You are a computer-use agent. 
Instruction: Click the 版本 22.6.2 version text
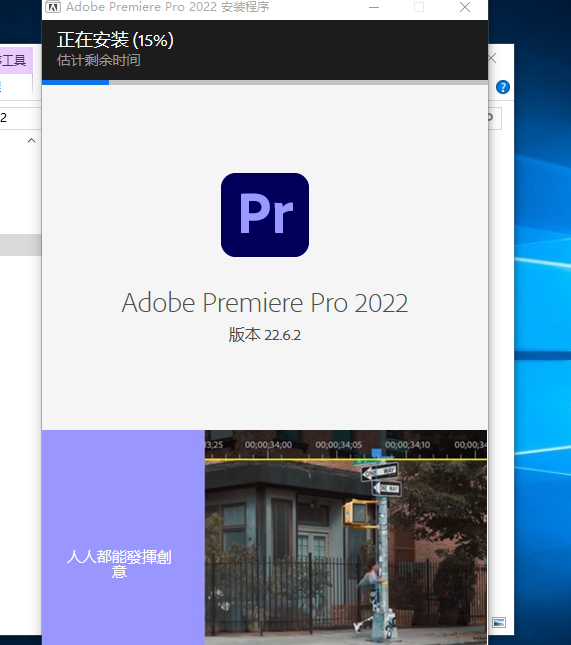(265, 335)
